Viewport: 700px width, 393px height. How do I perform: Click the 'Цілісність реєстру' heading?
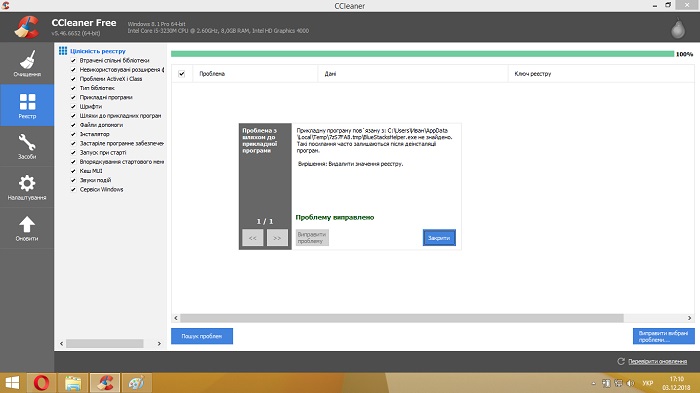[98, 51]
